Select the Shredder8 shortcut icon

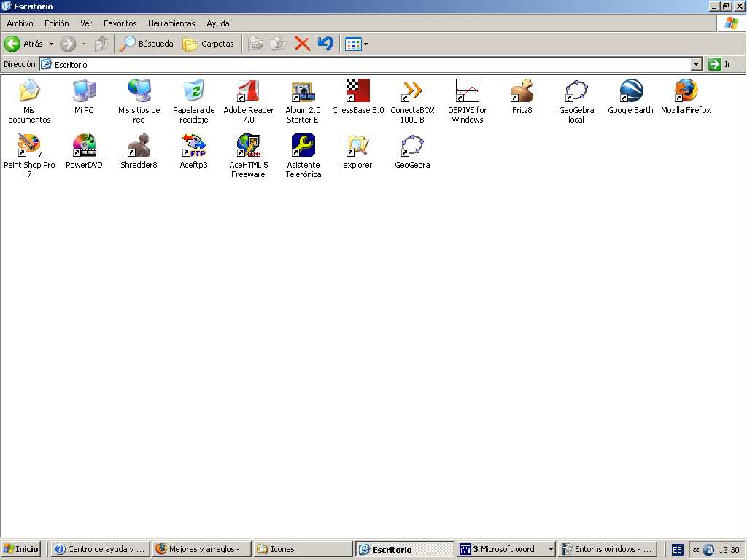pyautogui.click(x=139, y=145)
